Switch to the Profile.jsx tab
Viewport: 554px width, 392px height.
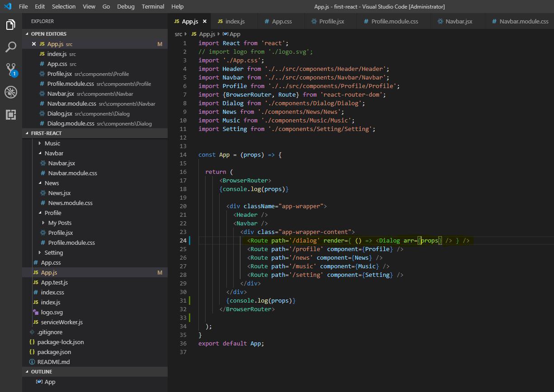[x=331, y=21]
